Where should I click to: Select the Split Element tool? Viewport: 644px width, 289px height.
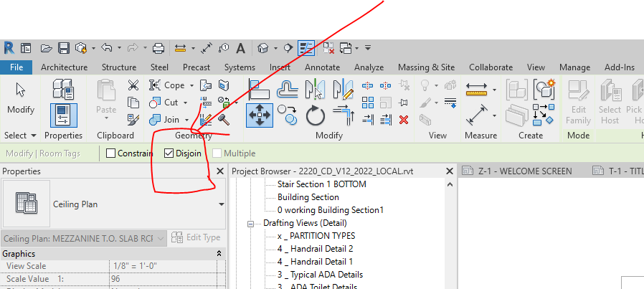click(x=367, y=85)
